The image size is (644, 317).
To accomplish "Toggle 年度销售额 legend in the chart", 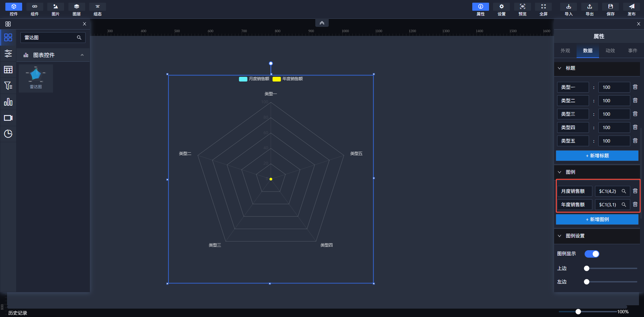I will point(288,79).
